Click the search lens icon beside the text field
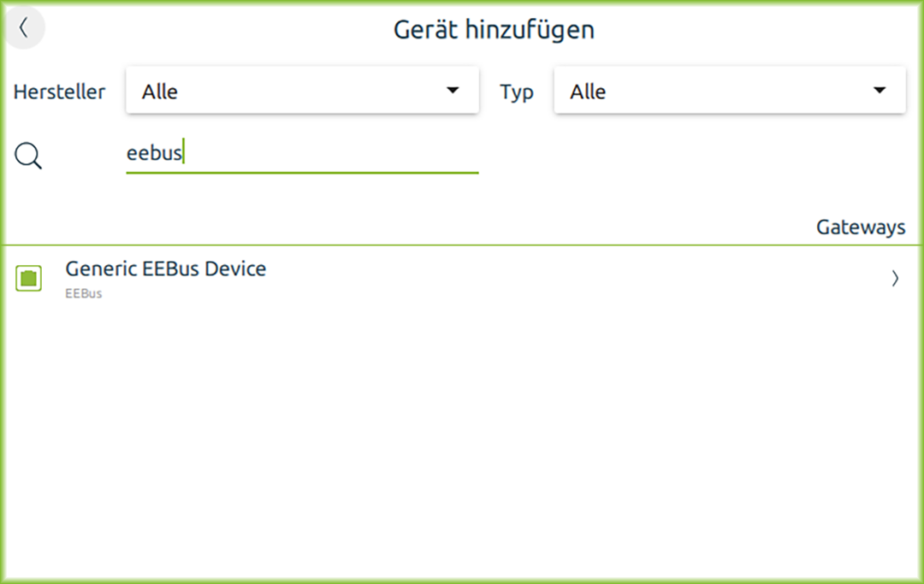The width and height of the screenshot is (924, 584). [28, 156]
